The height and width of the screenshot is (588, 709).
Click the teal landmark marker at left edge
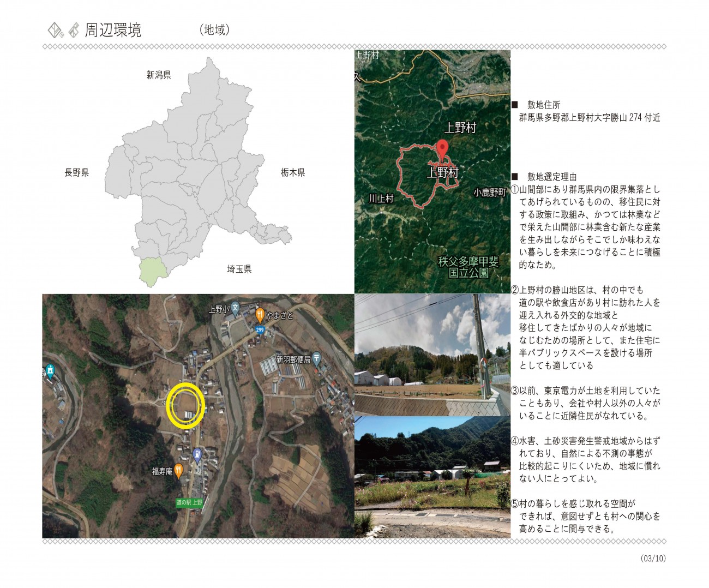(50, 369)
